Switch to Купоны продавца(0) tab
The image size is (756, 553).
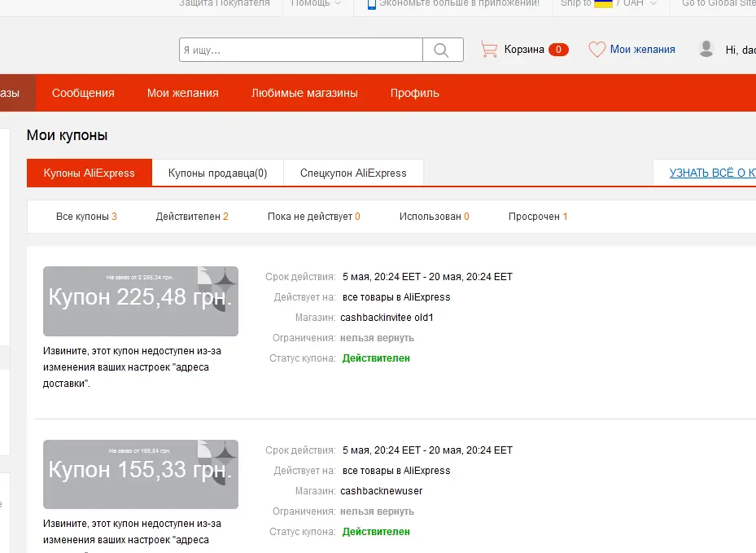(x=217, y=173)
